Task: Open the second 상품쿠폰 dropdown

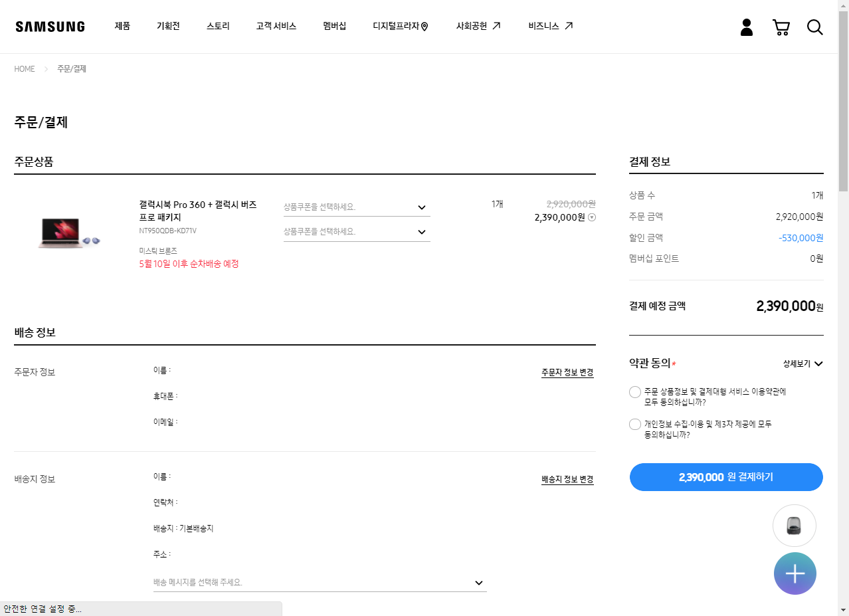Action: tap(357, 232)
